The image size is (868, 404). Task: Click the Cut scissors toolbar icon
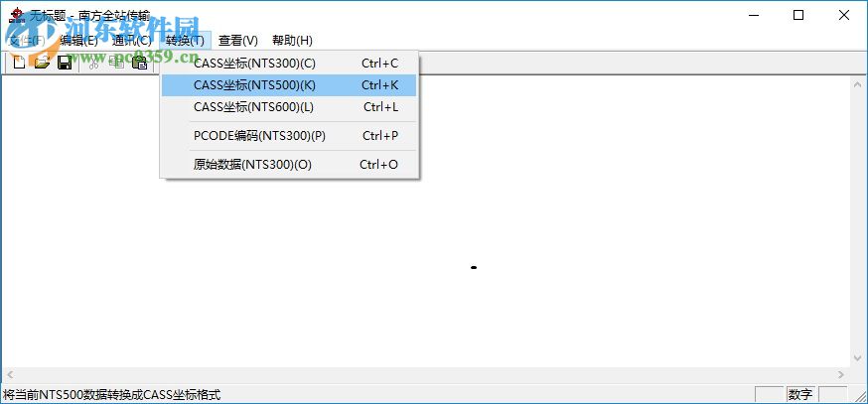[x=93, y=63]
